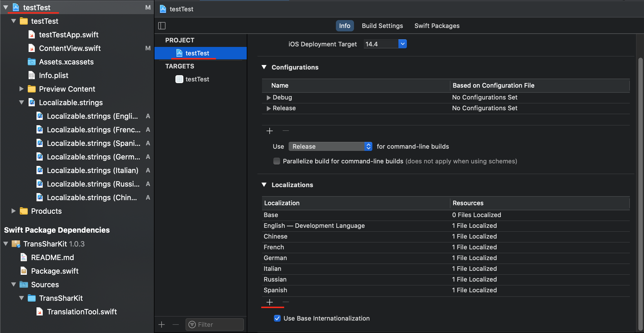The image size is (644, 333).
Task: Click the add target plus icon
Action: pyautogui.click(x=162, y=325)
